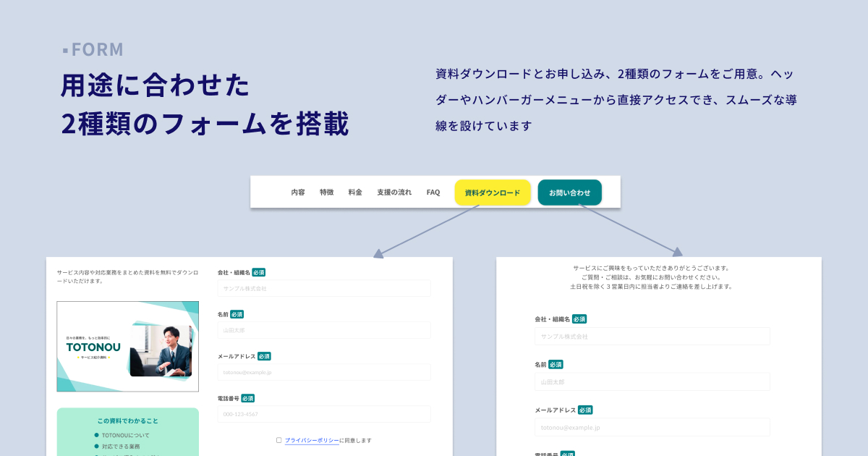Click the headline line 用途に合わせた

pyautogui.click(x=156, y=85)
